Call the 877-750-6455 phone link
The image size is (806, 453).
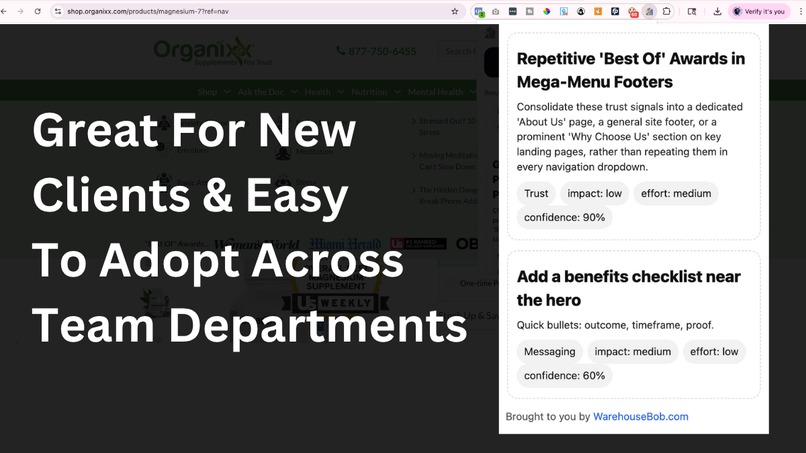(376, 51)
